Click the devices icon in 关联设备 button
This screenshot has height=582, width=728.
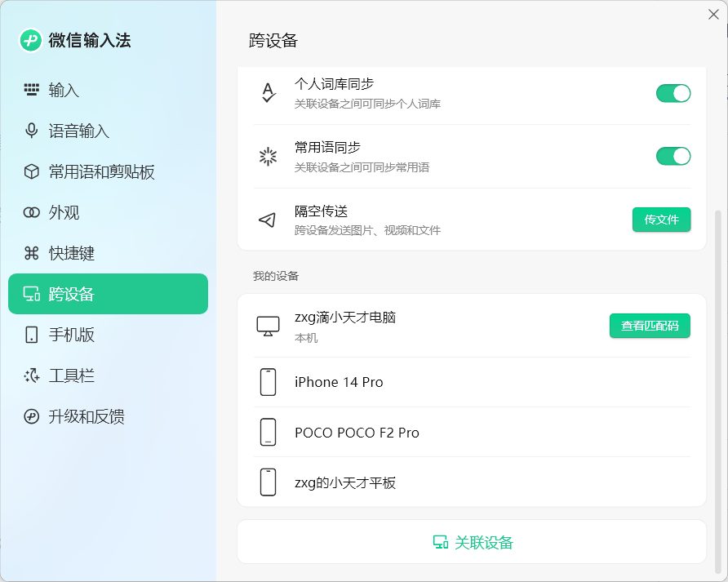[440, 542]
